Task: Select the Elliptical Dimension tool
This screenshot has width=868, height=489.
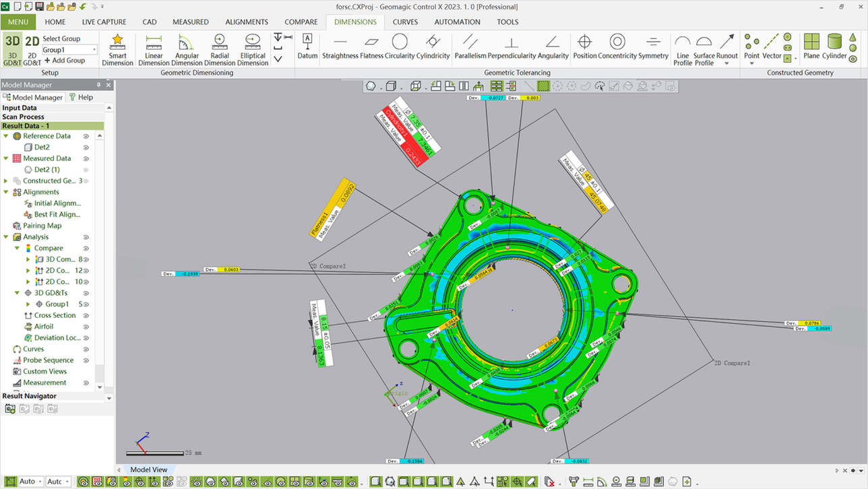Action: 253,50
